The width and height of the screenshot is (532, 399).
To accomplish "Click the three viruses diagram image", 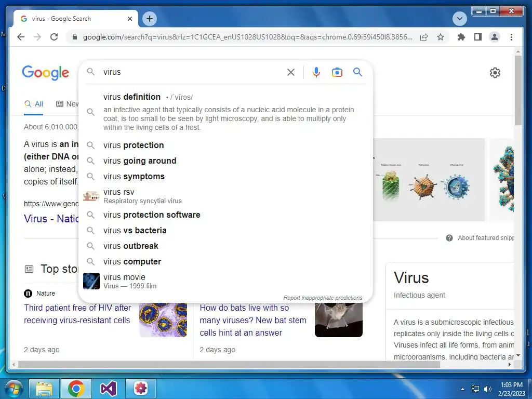I will point(429,180).
